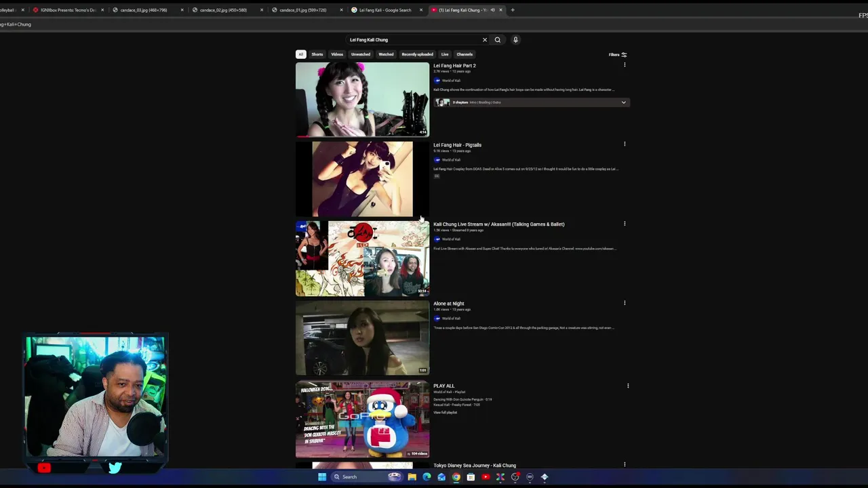Click the Alone at Night thumbnail
Viewport: 868px width, 488px height.
(x=362, y=338)
